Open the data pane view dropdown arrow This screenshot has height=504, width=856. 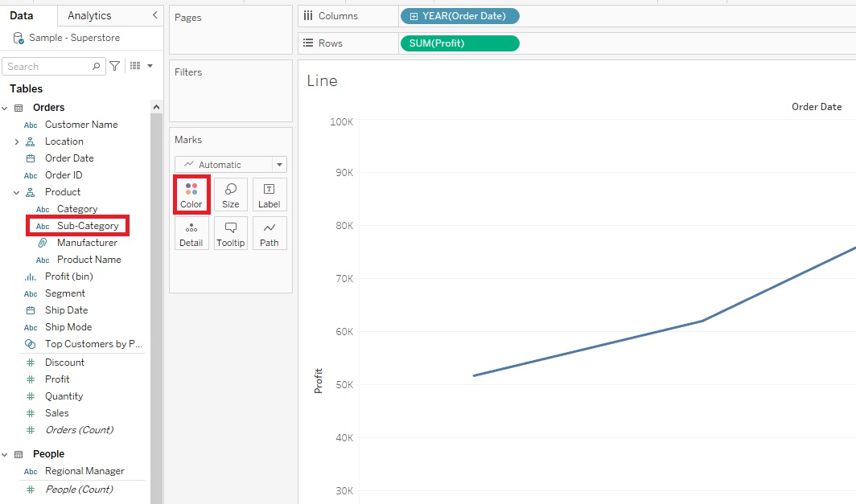click(x=150, y=66)
